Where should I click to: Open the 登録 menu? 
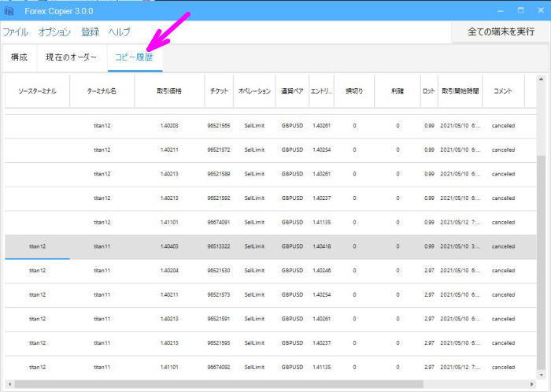pos(90,32)
